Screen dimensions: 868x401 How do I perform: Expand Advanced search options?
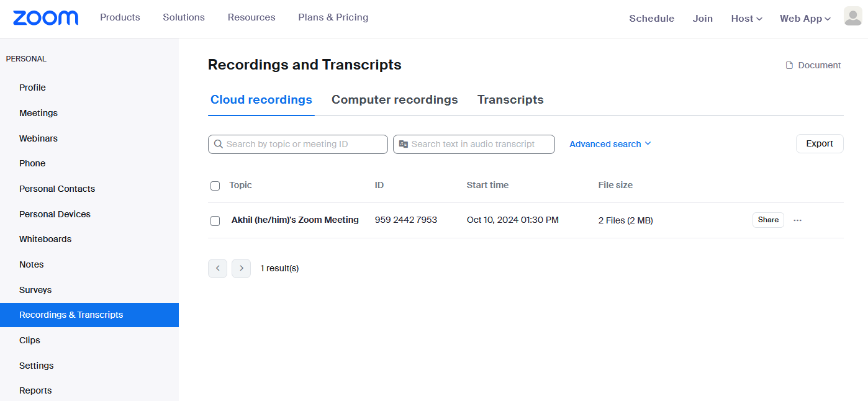coord(610,144)
